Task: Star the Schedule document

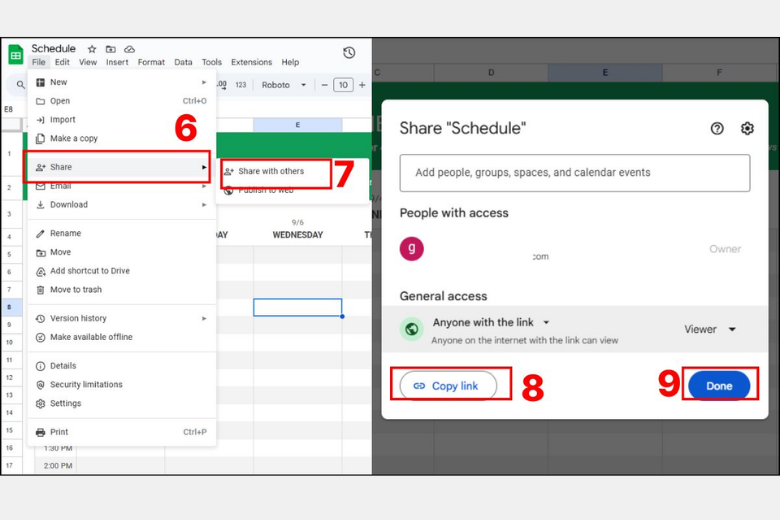Action: pos(92,49)
